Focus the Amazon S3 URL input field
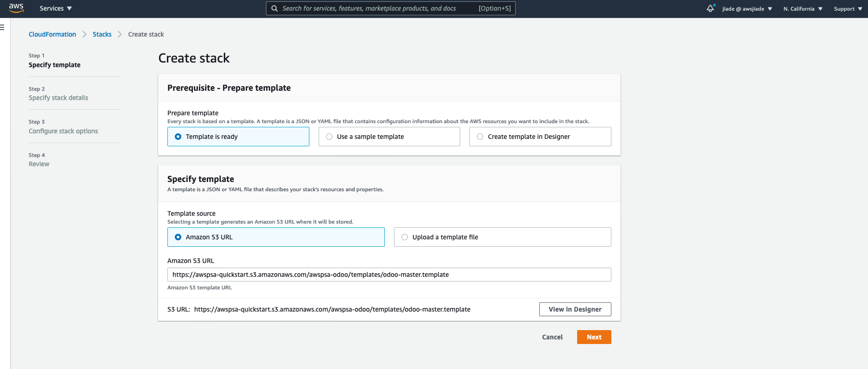The width and height of the screenshot is (868, 369). [x=389, y=275]
